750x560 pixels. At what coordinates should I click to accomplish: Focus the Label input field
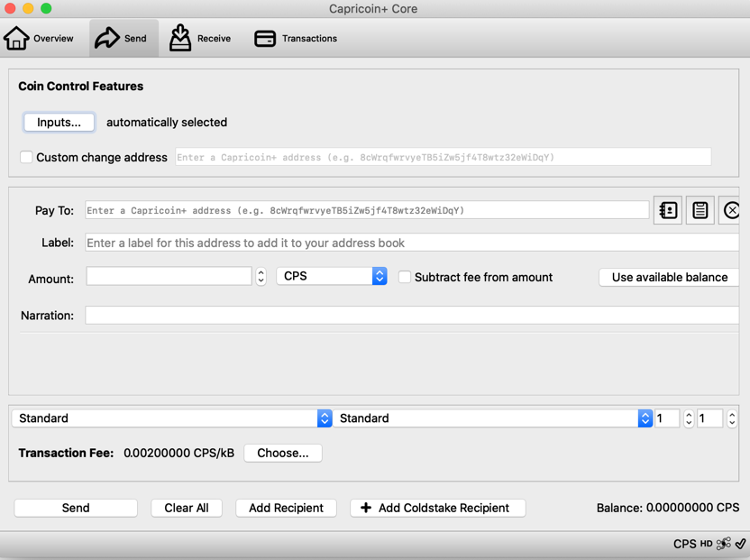click(x=412, y=243)
